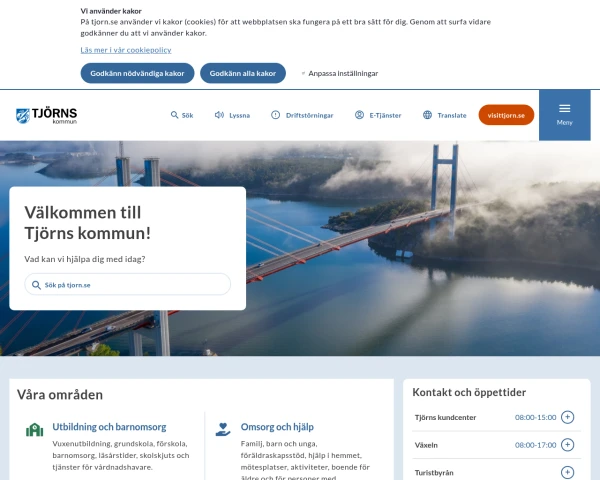The image size is (600, 480).
Task: Click the Translate globe icon
Action: tap(427, 115)
